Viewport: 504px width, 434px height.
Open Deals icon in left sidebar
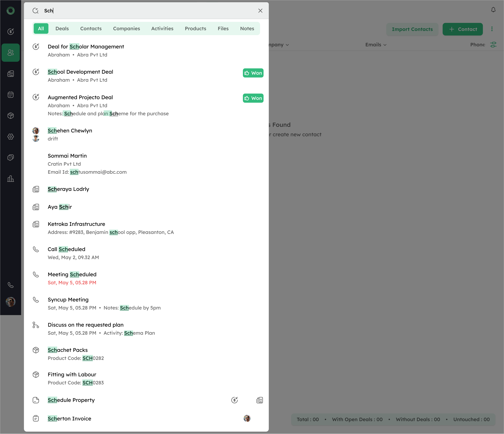click(10, 31)
